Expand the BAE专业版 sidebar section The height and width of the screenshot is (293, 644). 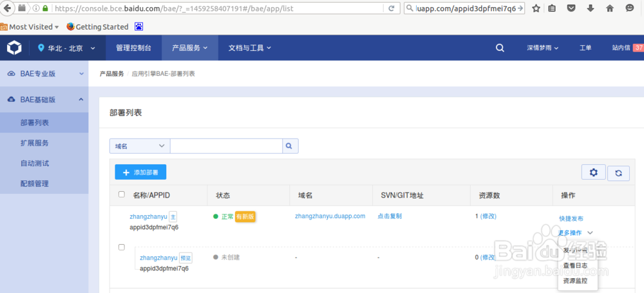44,74
